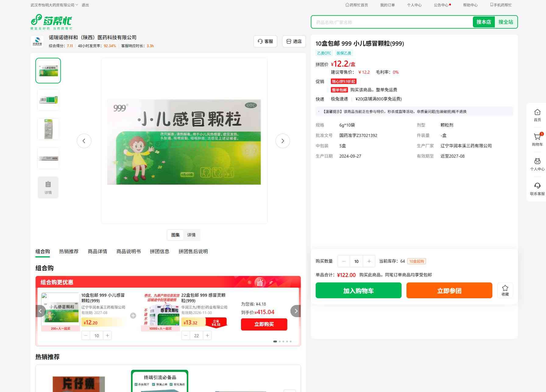Switch to 商品说明书 tab
The image size is (546, 392).
(x=128, y=251)
